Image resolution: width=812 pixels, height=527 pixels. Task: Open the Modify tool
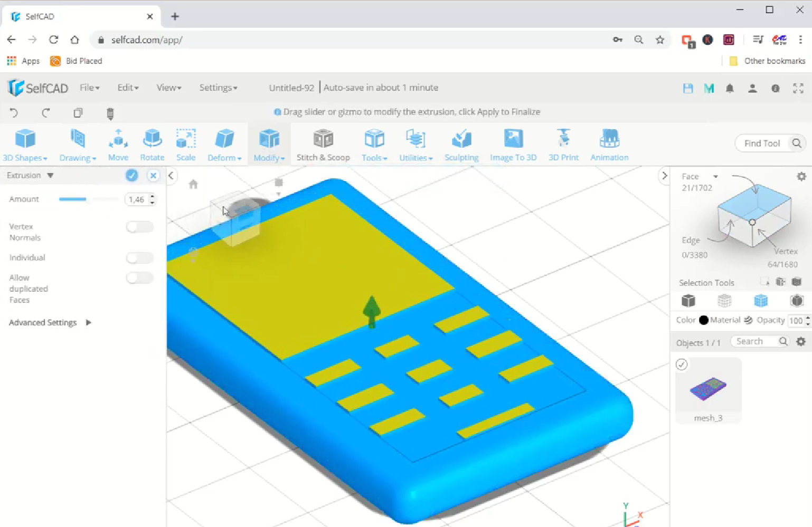pos(269,145)
